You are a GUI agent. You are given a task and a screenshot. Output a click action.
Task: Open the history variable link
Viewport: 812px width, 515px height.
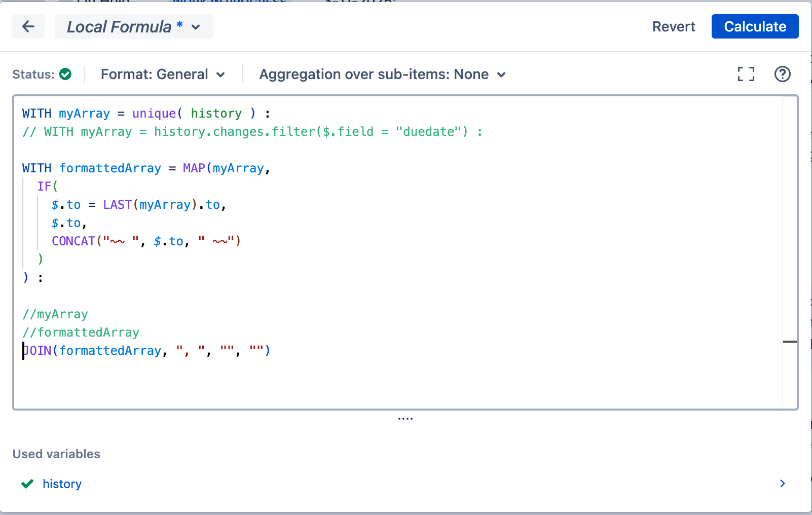(x=62, y=484)
